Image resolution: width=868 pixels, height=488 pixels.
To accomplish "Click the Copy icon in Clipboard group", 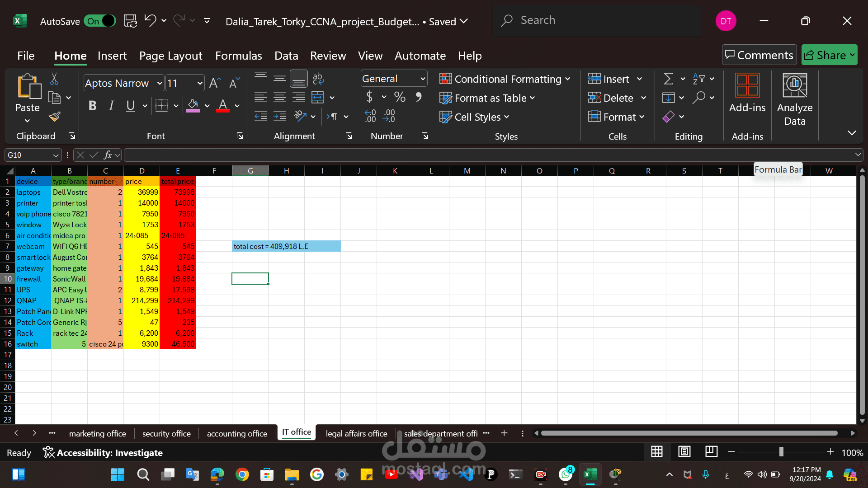I will click(x=54, y=98).
